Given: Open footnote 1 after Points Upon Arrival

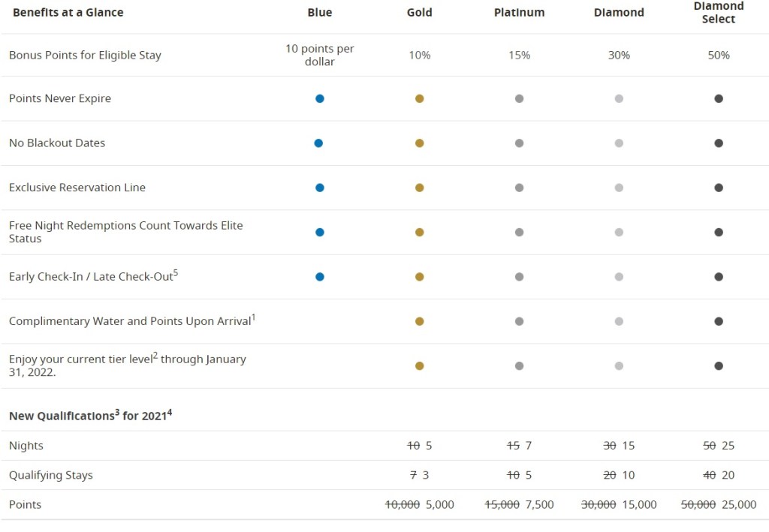Looking at the screenshot, I should tap(254, 317).
